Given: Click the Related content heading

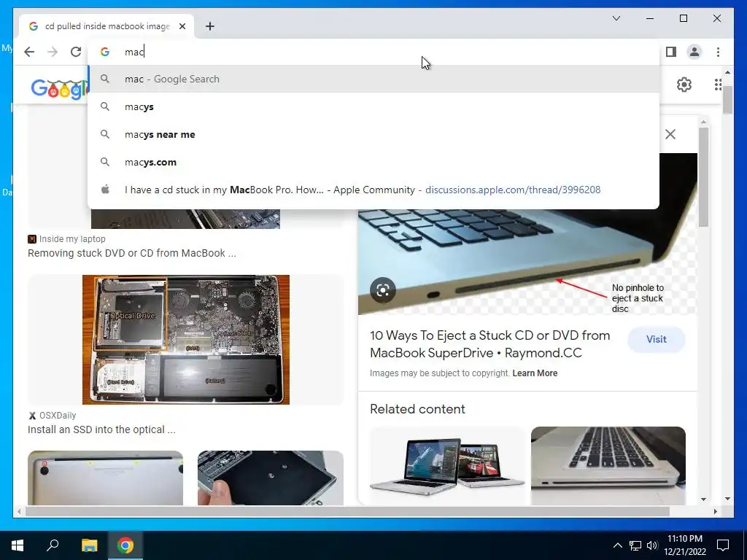Looking at the screenshot, I should pyautogui.click(x=417, y=409).
